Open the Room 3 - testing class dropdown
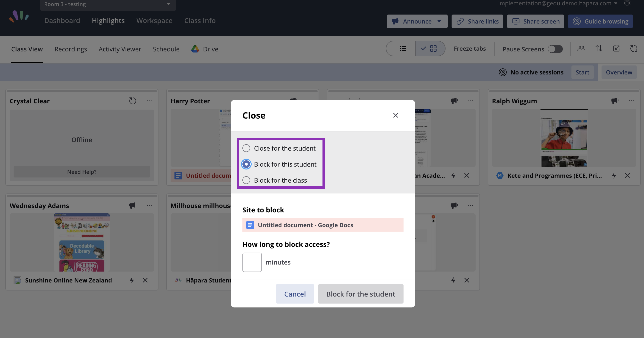Screen dimensions: 644x338 (x=108, y=5)
